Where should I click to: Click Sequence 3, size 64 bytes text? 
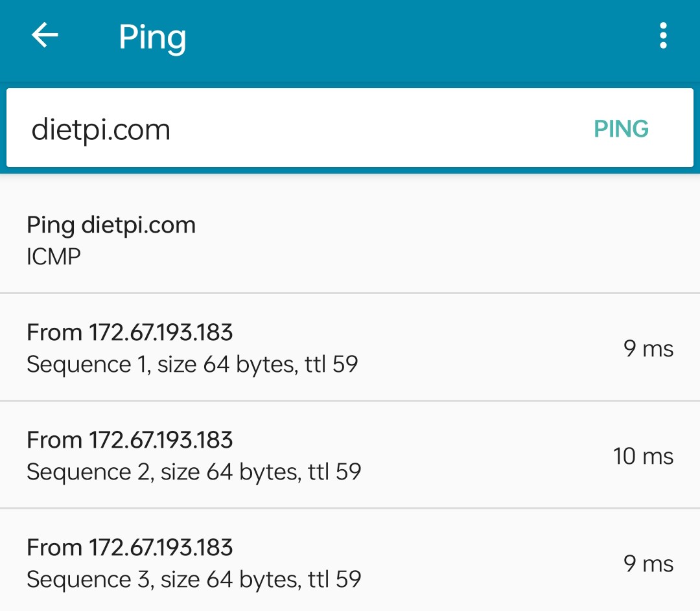(164, 580)
